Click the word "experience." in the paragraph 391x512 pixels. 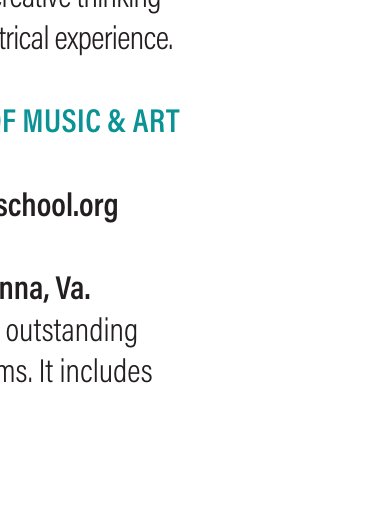click(114, 40)
